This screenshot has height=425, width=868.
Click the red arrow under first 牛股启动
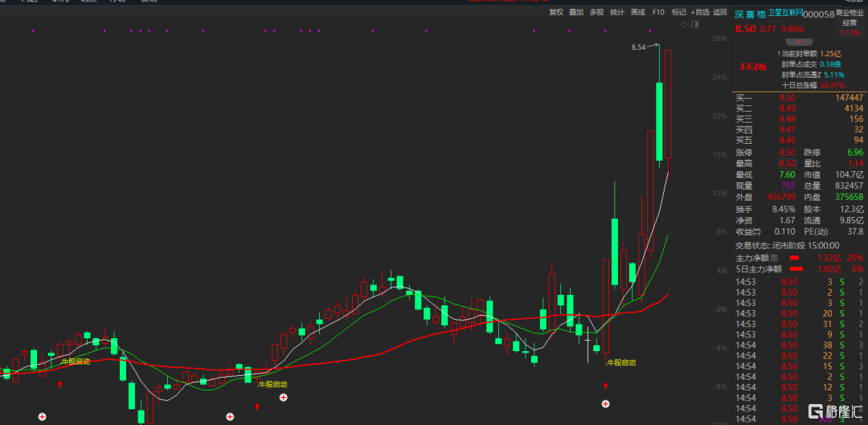click(x=60, y=384)
